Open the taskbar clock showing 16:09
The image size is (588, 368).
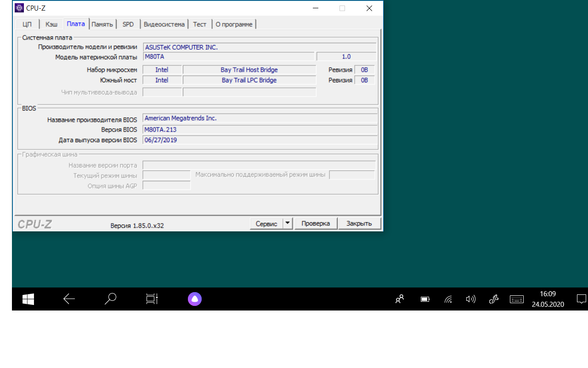point(548,299)
